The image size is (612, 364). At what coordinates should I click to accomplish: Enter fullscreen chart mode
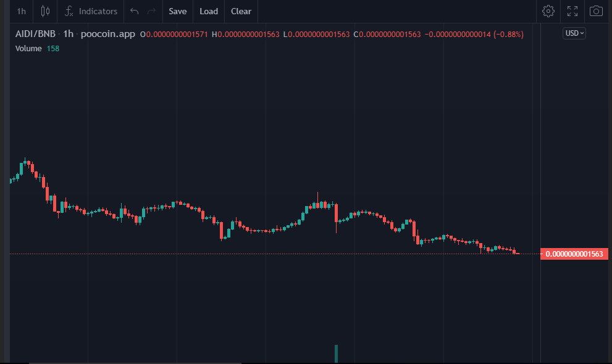point(572,11)
